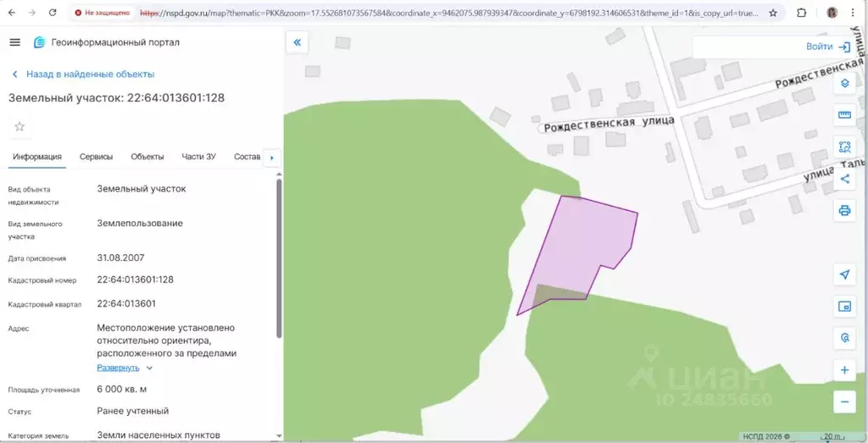Open the hamburger main menu

point(14,42)
